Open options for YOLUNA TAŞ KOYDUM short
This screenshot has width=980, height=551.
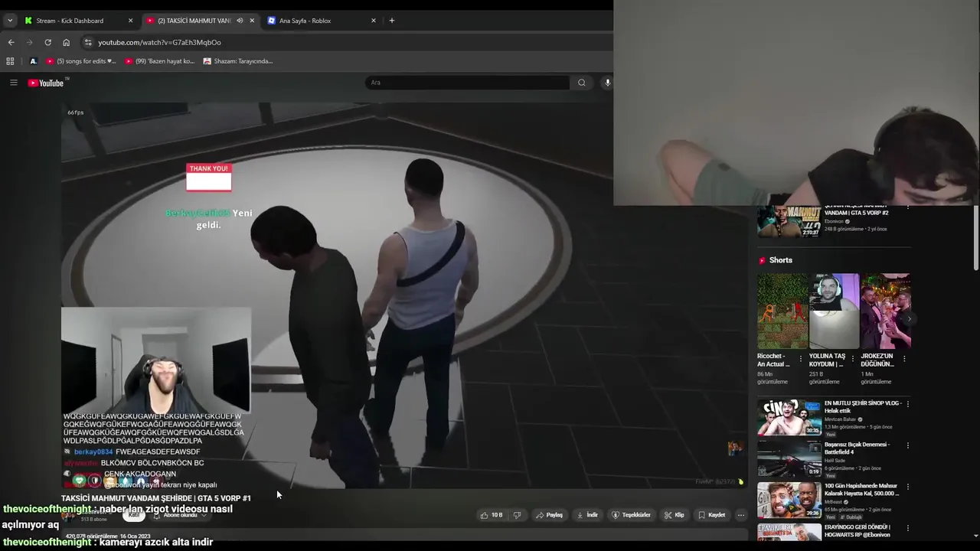coord(852,358)
